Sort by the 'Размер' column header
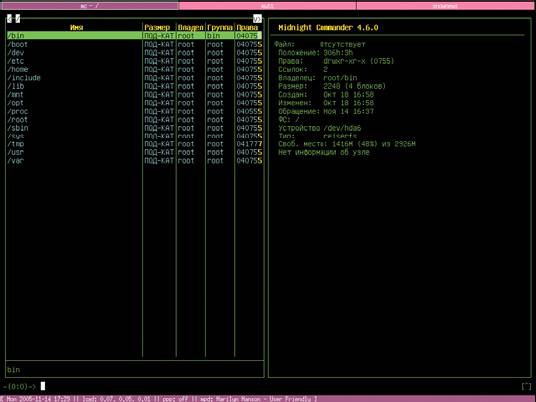Image resolution: width=536 pixels, height=402 pixels. [157, 27]
